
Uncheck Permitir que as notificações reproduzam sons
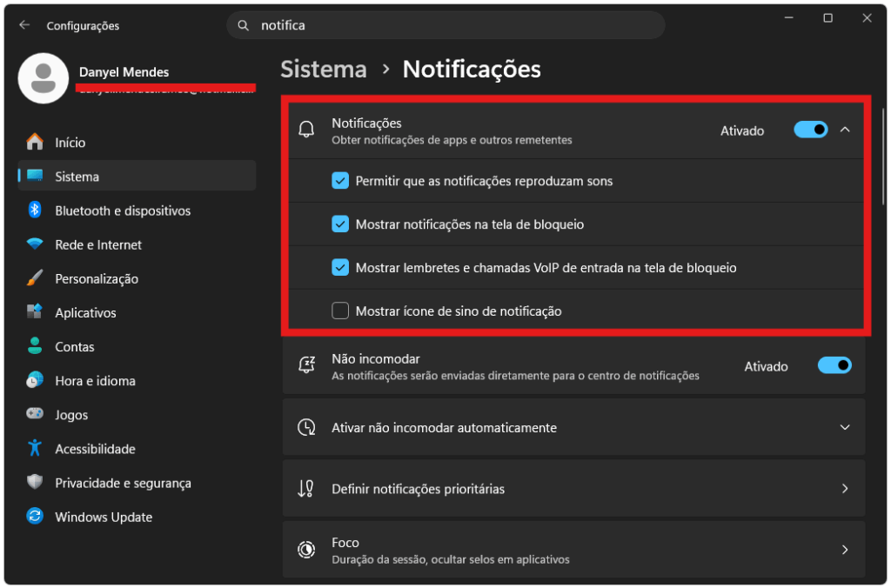340,181
